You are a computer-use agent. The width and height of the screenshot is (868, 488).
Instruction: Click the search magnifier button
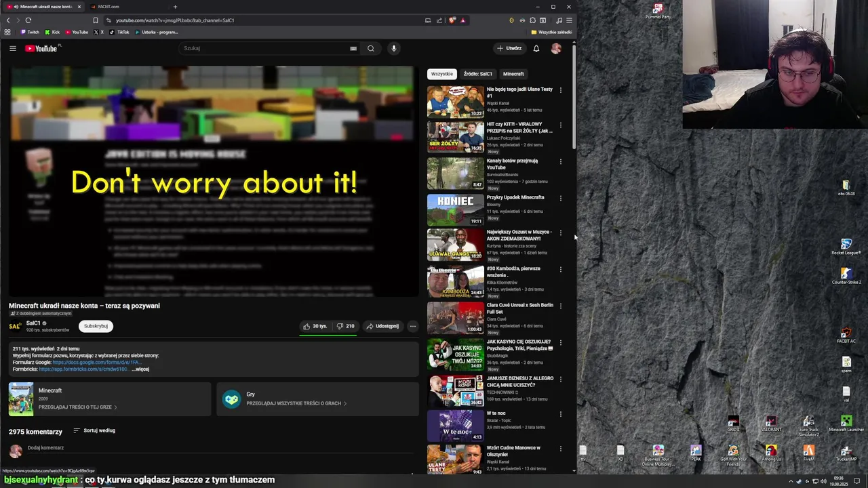coord(370,48)
